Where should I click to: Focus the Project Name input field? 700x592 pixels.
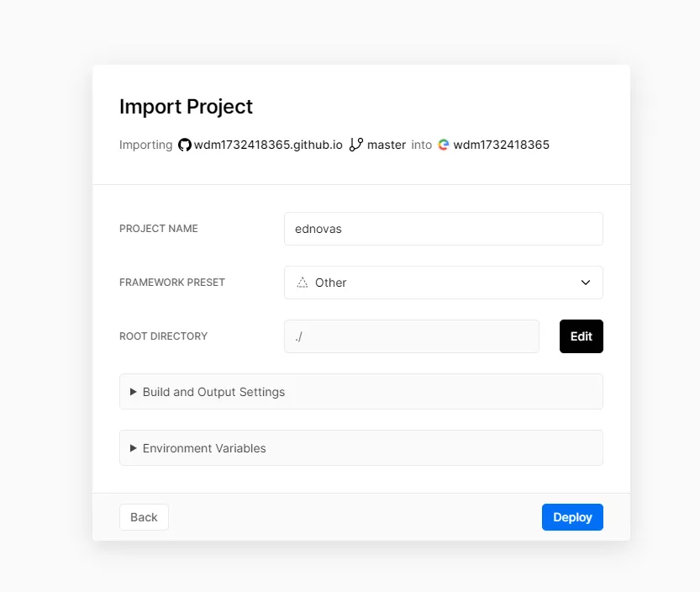pos(443,229)
